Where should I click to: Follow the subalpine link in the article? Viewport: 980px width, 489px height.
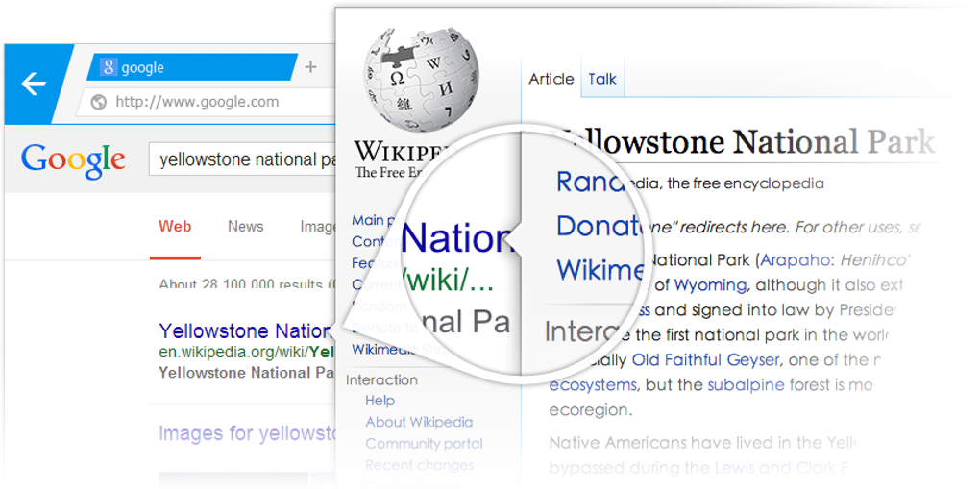click(x=746, y=385)
